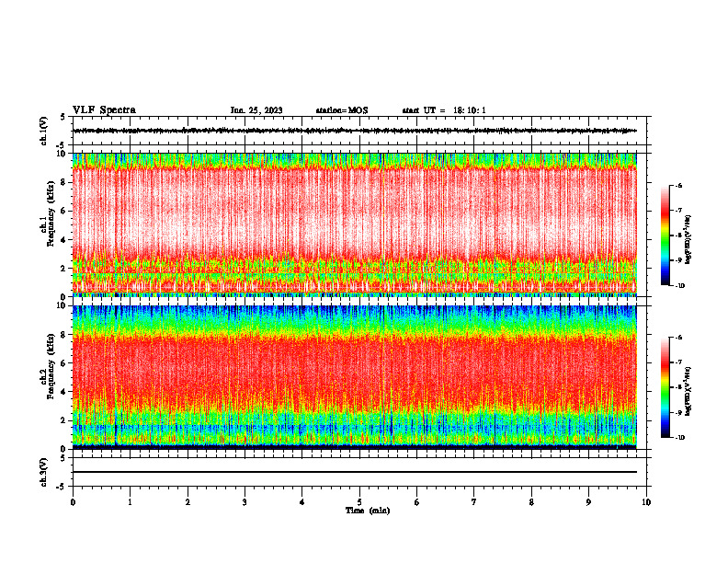Click the 'start UT = 18:10:1' header text
728x563 pixels.
click(x=444, y=110)
